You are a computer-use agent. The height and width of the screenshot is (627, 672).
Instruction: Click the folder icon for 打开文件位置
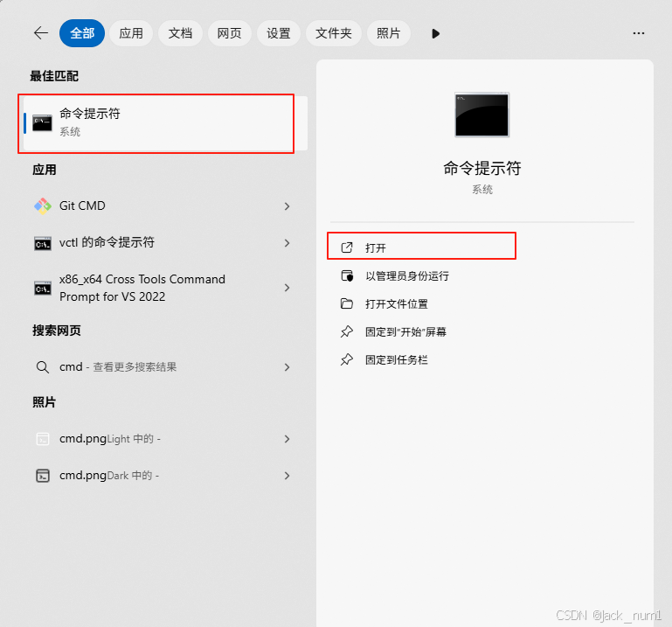tap(347, 303)
